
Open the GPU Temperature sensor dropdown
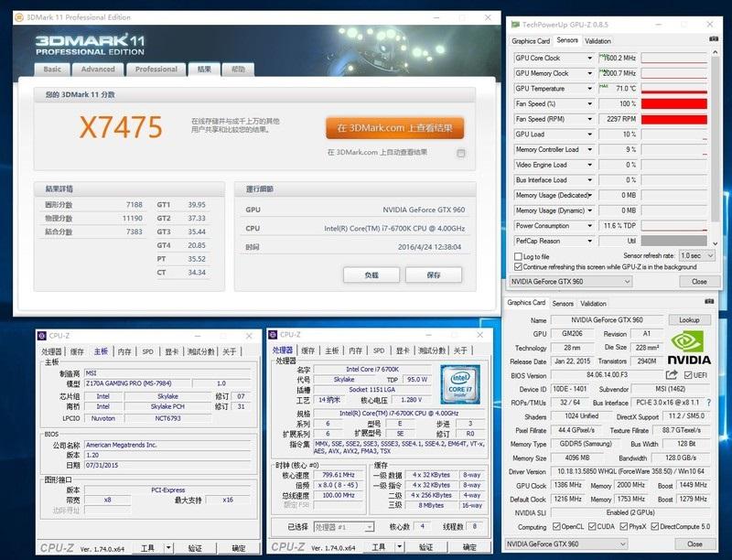click(589, 88)
